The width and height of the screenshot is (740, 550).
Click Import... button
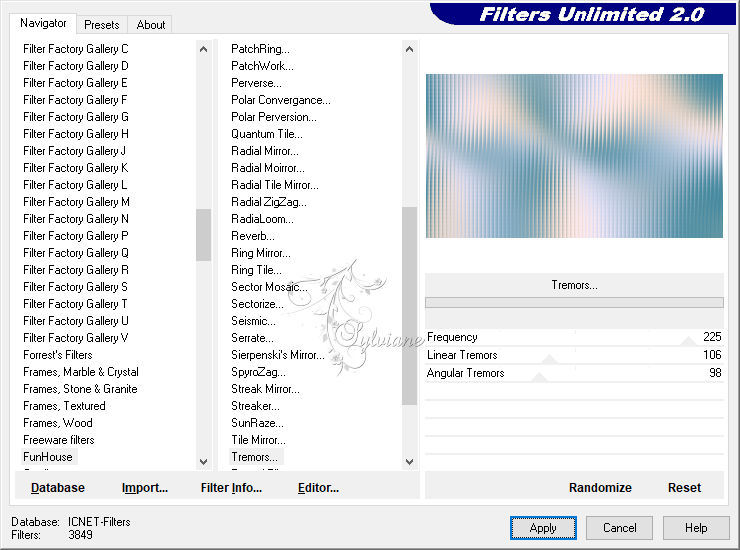tap(145, 488)
